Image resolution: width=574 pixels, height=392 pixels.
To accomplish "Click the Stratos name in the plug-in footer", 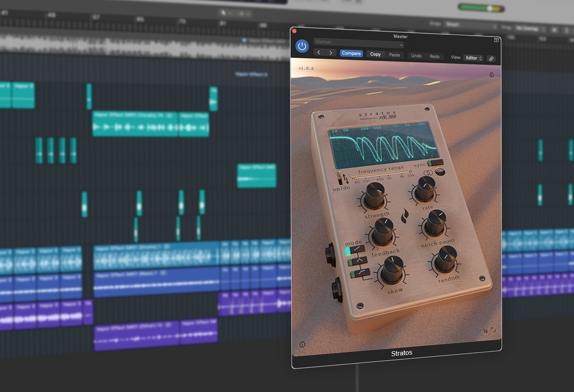I will pos(402,353).
